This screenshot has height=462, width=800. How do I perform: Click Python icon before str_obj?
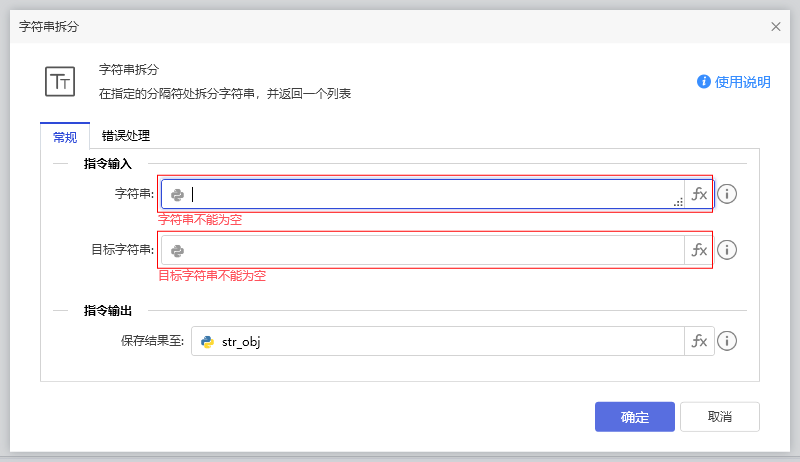point(207,342)
